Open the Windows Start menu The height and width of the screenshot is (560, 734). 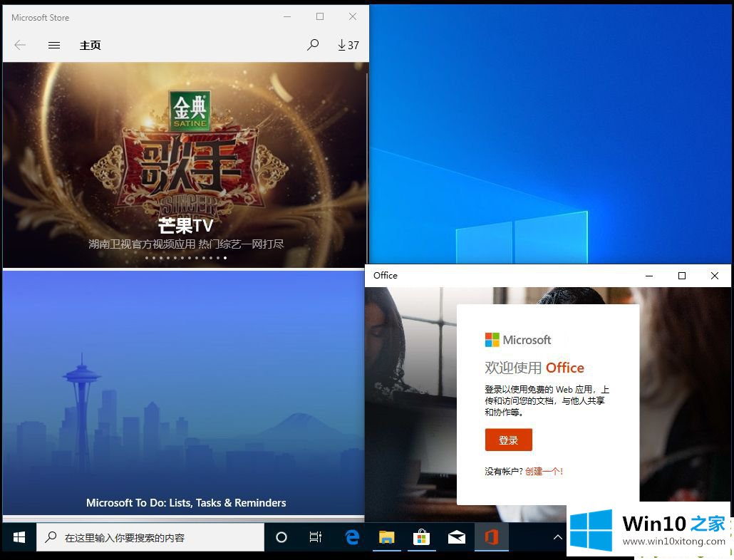19,537
